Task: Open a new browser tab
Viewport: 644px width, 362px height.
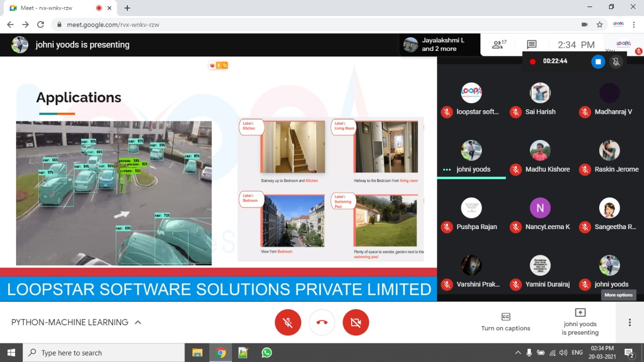Action: [127, 8]
